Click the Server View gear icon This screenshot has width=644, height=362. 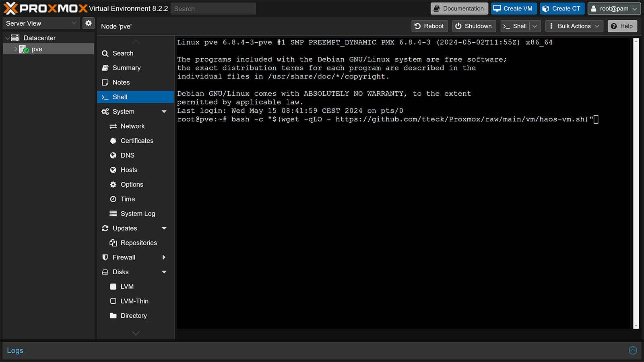[88, 23]
